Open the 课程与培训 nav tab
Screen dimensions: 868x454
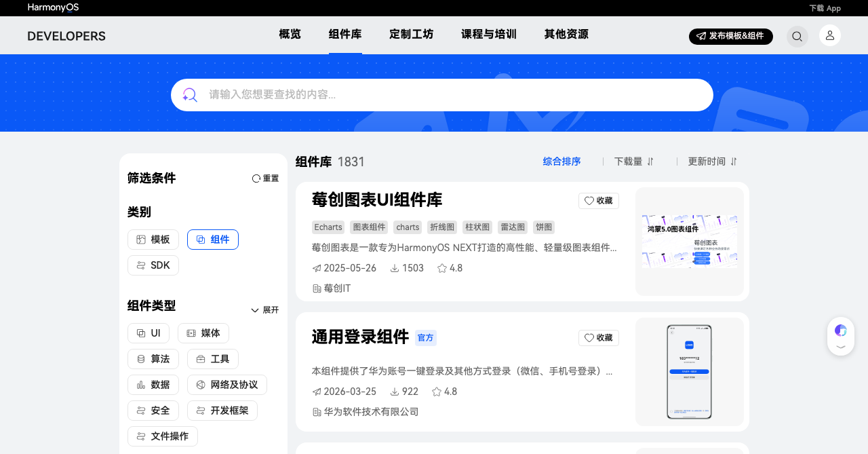point(489,35)
